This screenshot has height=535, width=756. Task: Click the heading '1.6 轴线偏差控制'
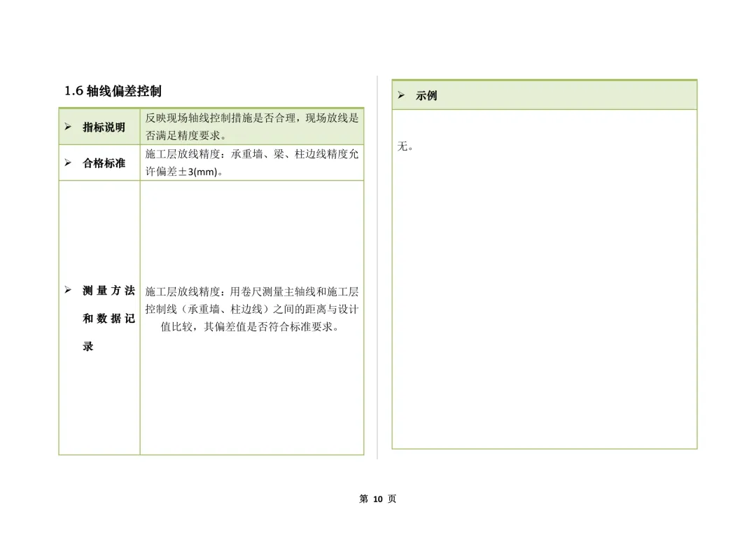click(x=113, y=91)
